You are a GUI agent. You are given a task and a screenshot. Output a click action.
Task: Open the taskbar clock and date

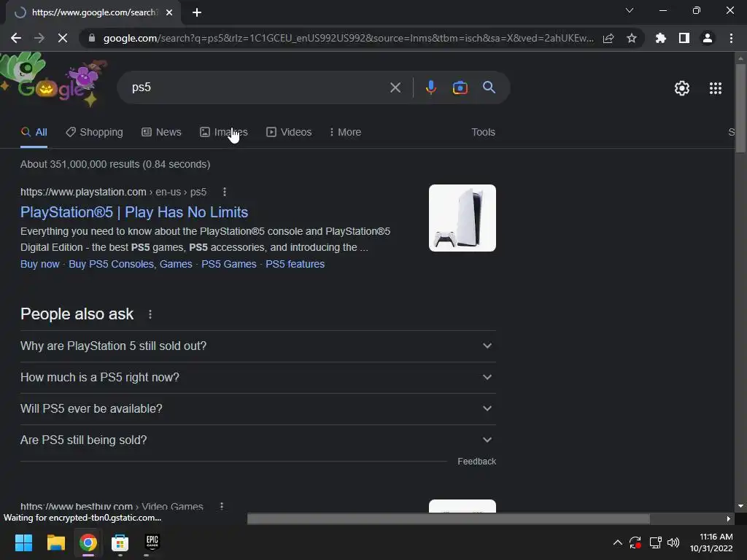pyautogui.click(x=711, y=542)
